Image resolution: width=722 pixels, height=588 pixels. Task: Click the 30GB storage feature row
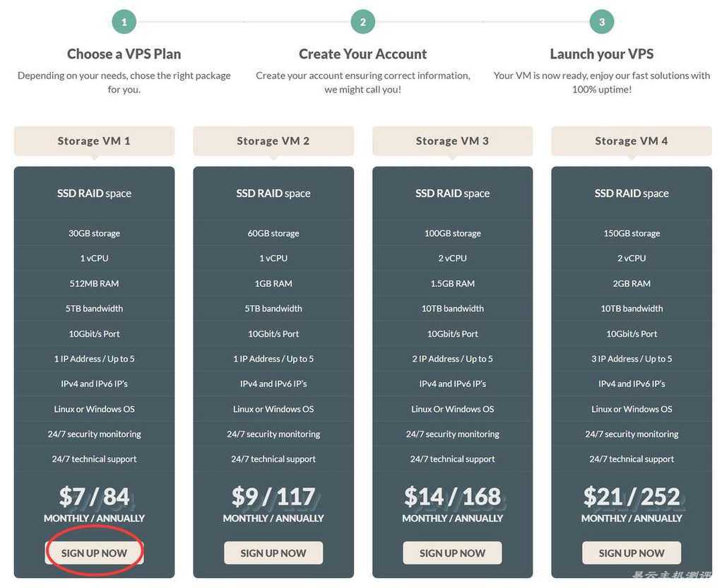[x=94, y=233]
